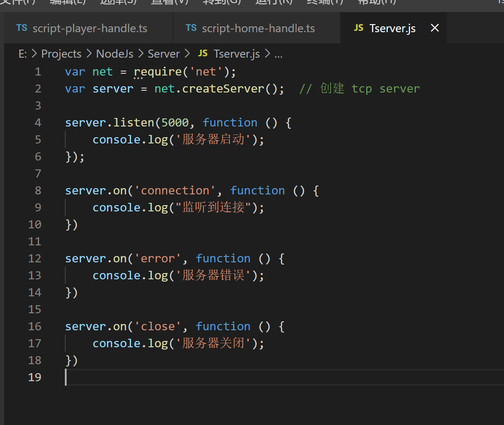Click line number 12 in the gutter
Viewport: 504px width, 425px height.
pos(34,258)
